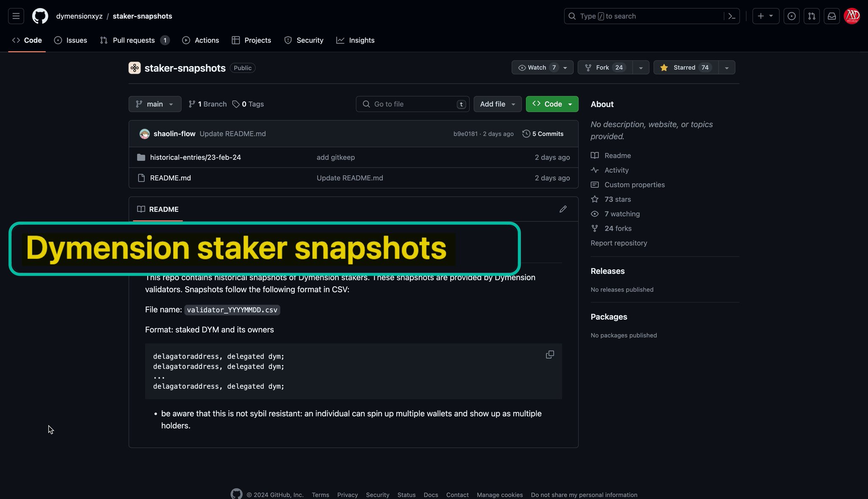Viewport: 868px width, 499px height.
Task: Open the Insights tab
Action: (356, 40)
